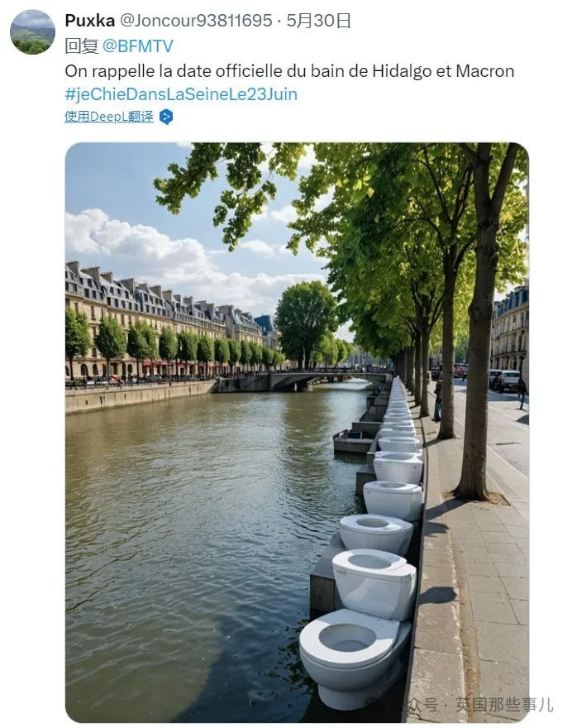The image size is (572, 728).
Task: Click Puxka's profile avatar picture
Action: 32,32
